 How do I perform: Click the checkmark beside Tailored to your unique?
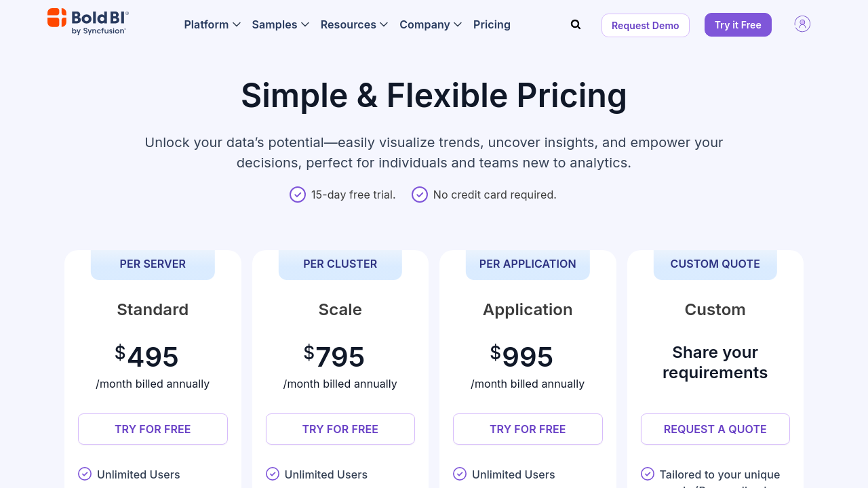[648, 474]
